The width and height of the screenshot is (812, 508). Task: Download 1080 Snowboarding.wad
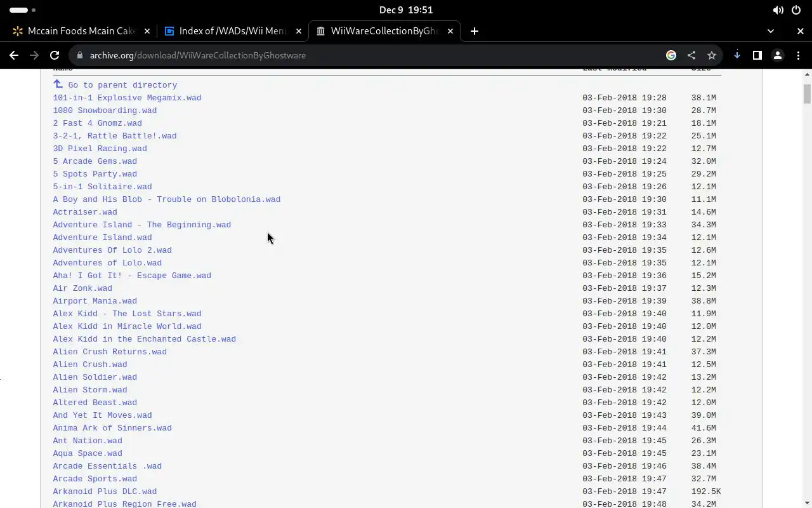pos(105,110)
